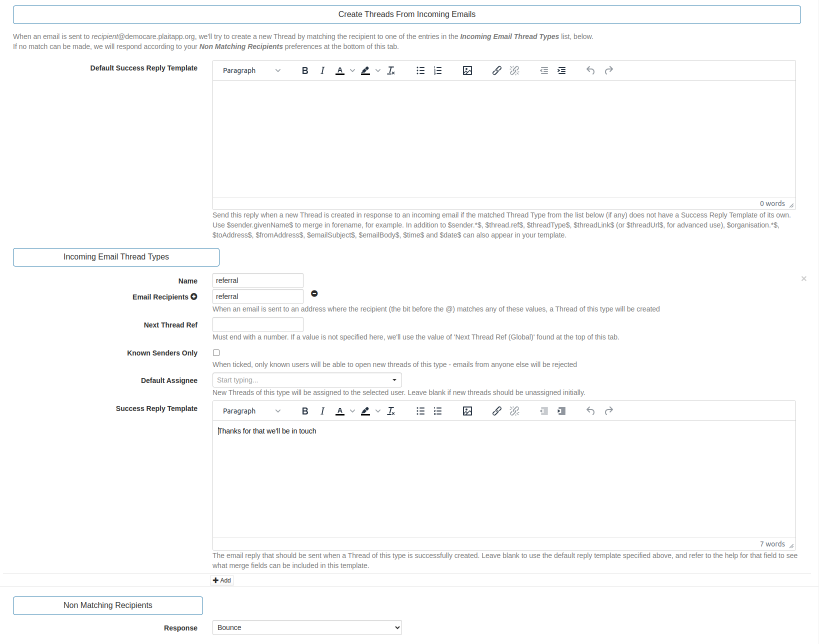
Task: Insert numbered list in referral Success Reply Template editor
Action: pyautogui.click(x=438, y=411)
